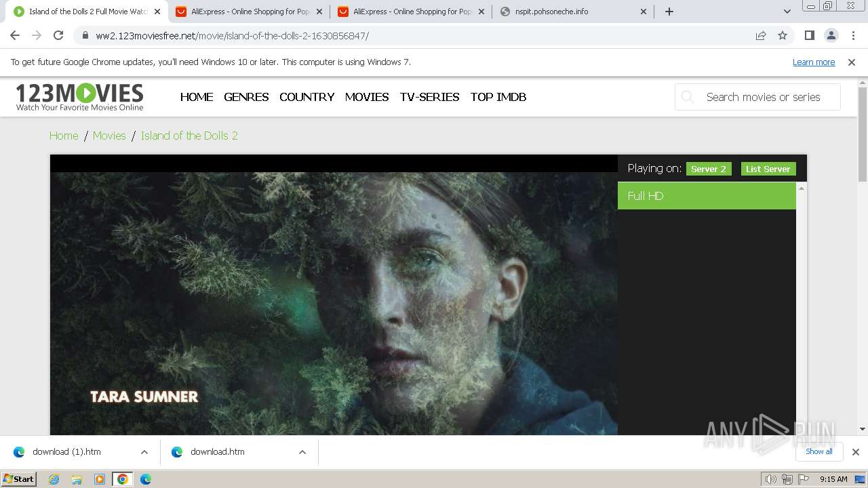
Task: Close the second AliExpress tab
Action: pos(481,12)
